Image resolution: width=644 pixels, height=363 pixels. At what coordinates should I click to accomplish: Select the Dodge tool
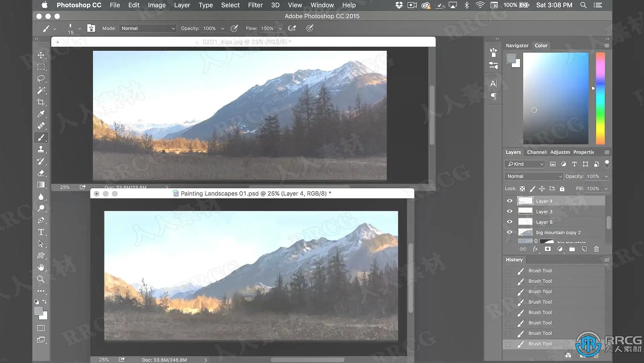[x=41, y=208]
